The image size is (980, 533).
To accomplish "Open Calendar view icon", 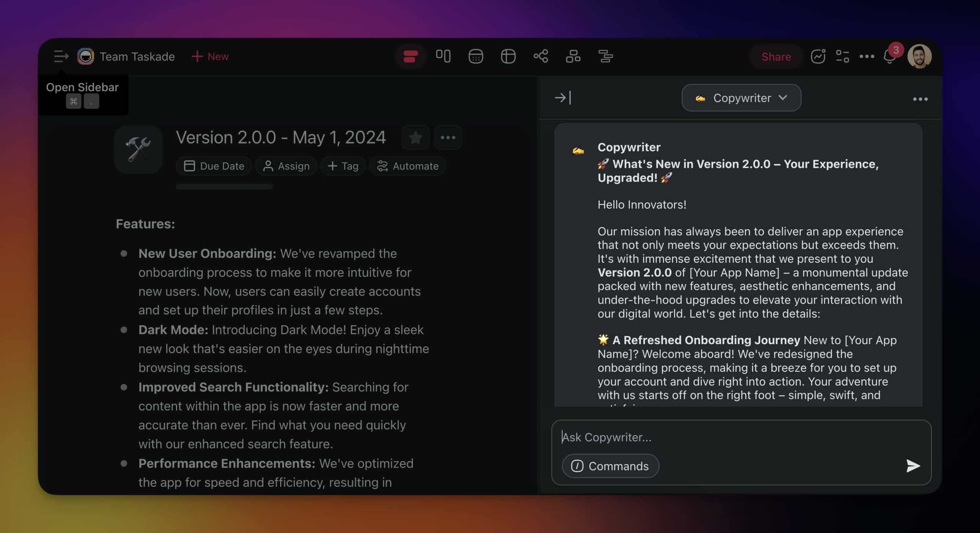I will click(x=475, y=57).
